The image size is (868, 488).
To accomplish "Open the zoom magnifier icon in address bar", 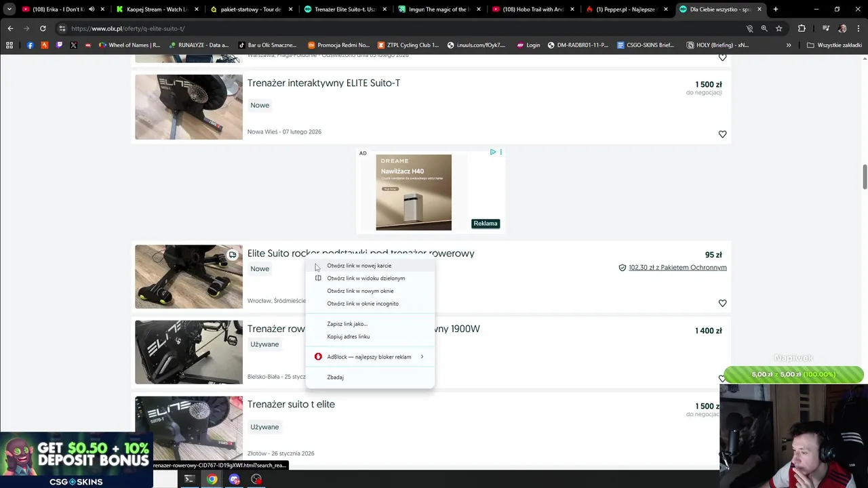I will [x=764, y=28].
